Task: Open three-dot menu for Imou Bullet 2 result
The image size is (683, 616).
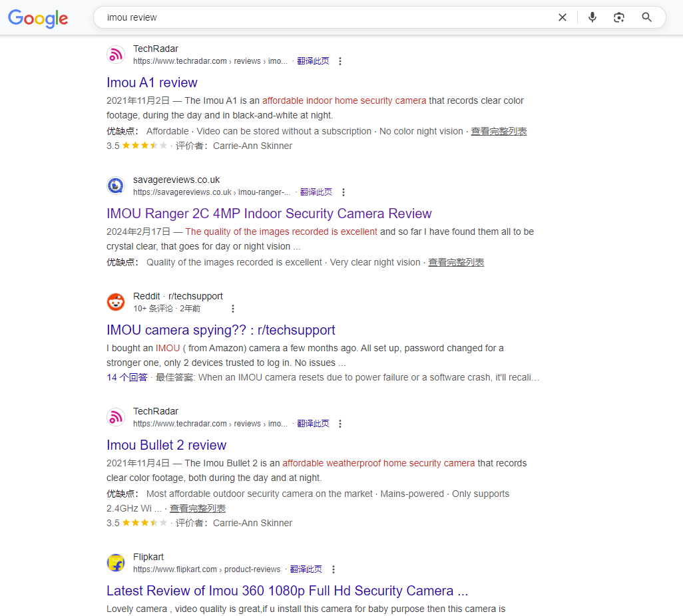Action: [340, 424]
